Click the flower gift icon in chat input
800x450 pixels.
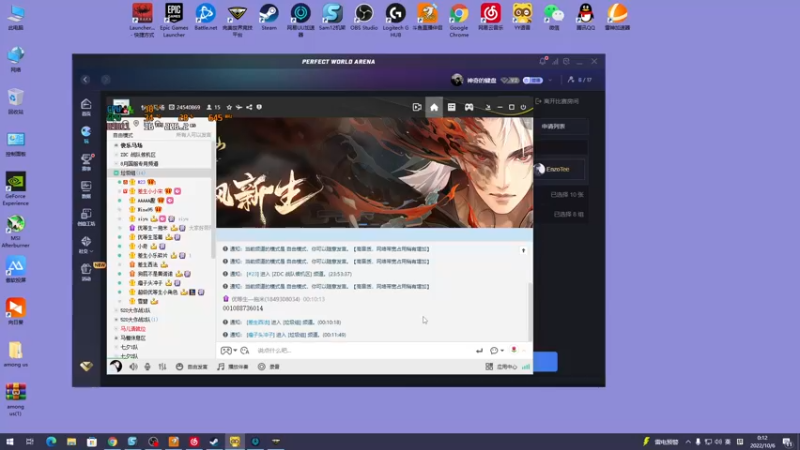point(514,350)
